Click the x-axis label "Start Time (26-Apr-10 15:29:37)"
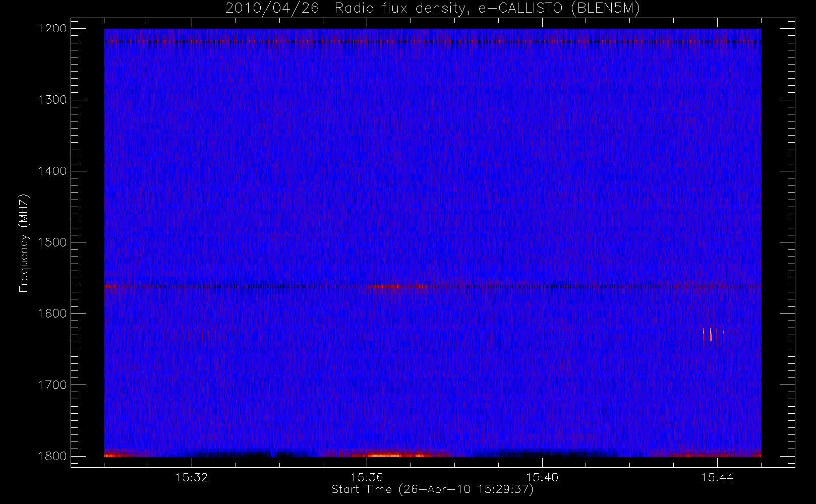The height and width of the screenshot is (504, 816). click(432, 489)
